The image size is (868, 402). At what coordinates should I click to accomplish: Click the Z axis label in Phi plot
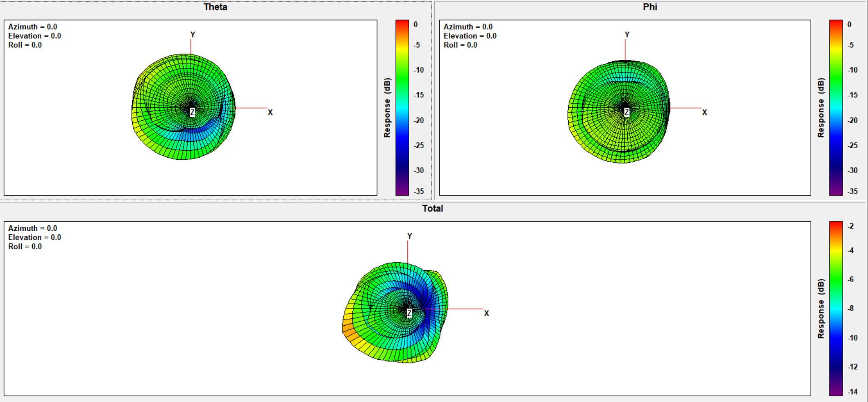coord(627,112)
